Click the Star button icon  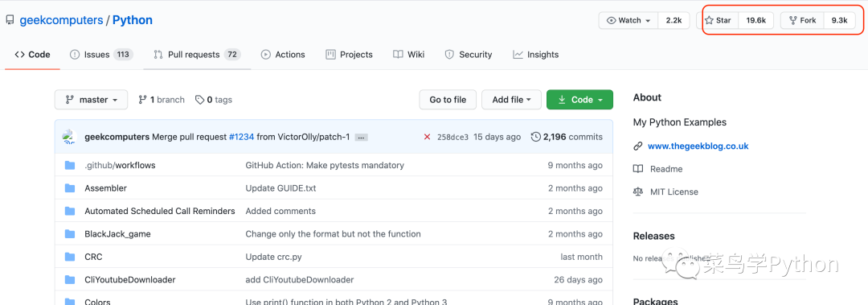coord(709,20)
